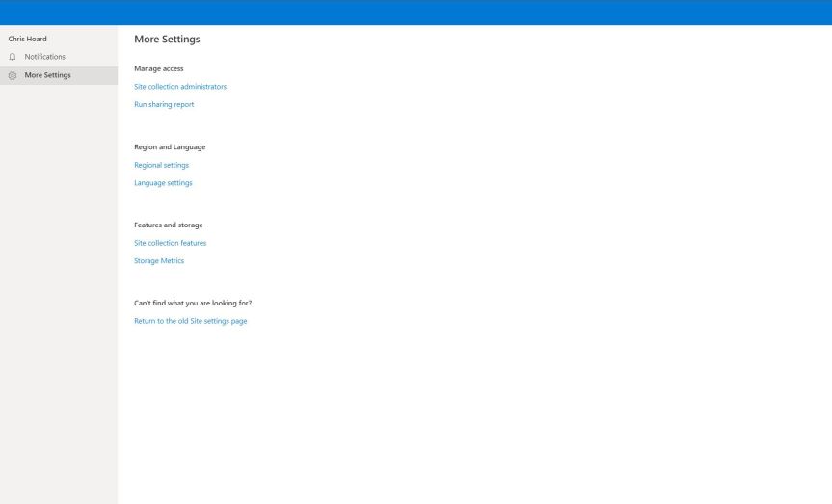832x504 pixels.
Task: Click the blank content area below the links
Action: point(472,414)
